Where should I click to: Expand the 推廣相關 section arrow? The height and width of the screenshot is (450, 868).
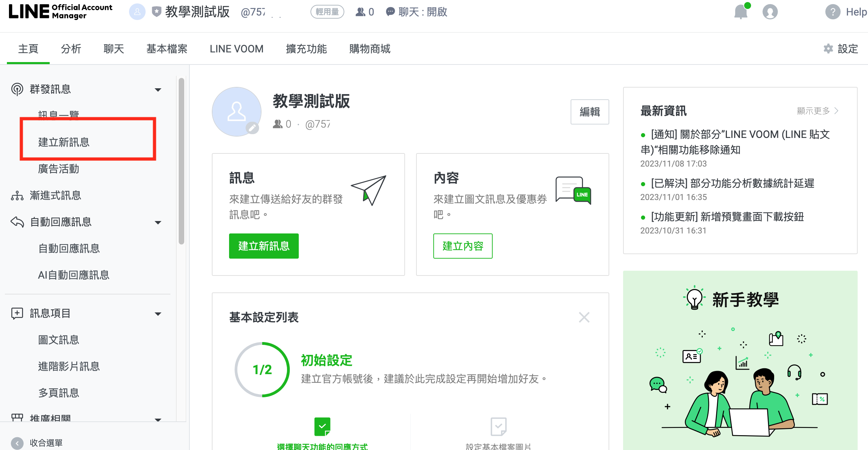[x=158, y=419]
